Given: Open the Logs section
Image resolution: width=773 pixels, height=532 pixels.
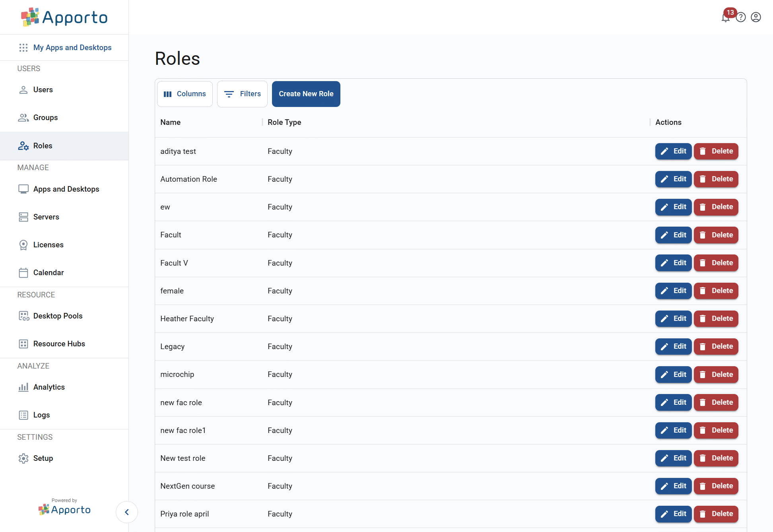Looking at the screenshot, I should (42, 415).
